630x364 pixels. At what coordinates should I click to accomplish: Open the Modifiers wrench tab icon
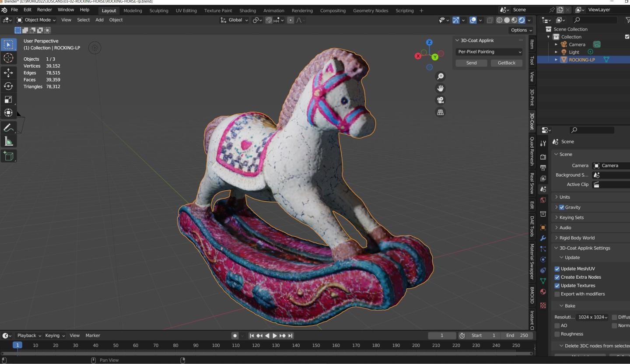click(543, 238)
